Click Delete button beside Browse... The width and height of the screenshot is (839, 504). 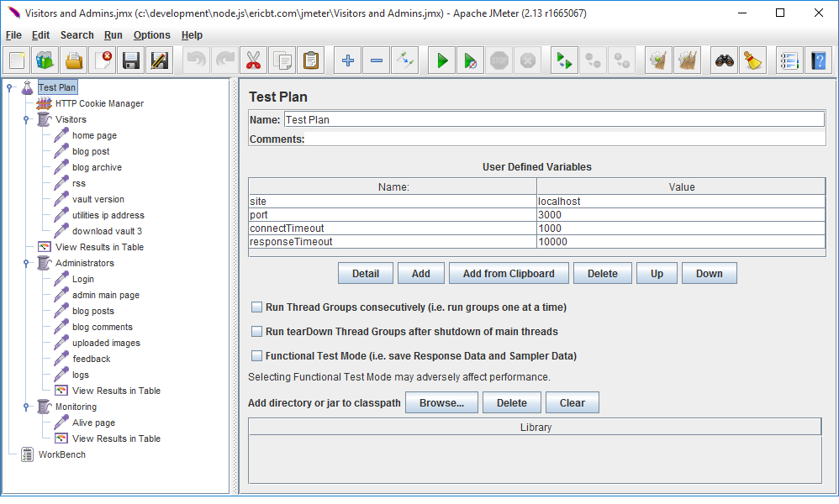tap(511, 403)
